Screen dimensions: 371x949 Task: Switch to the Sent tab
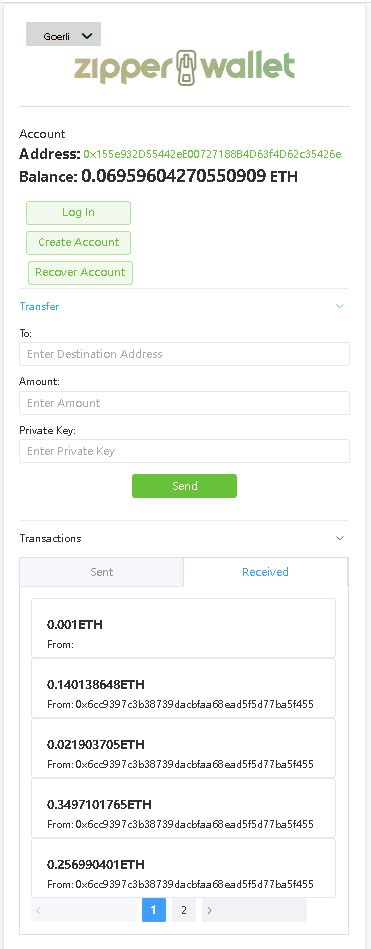point(102,572)
